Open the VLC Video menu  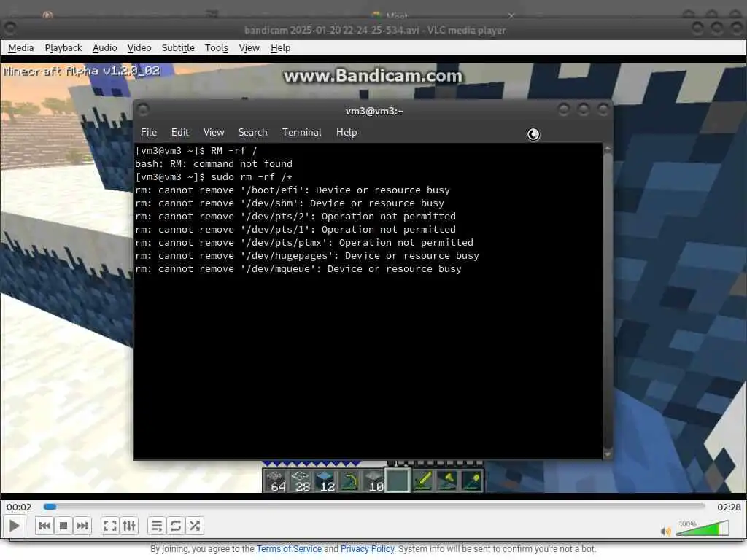[139, 47]
